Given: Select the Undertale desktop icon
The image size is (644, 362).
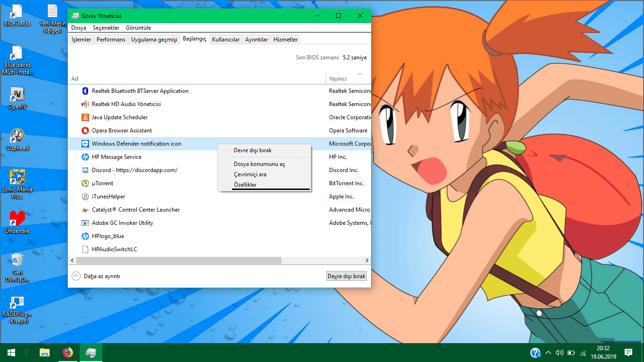Looking at the screenshot, I should [x=17, y=219].
